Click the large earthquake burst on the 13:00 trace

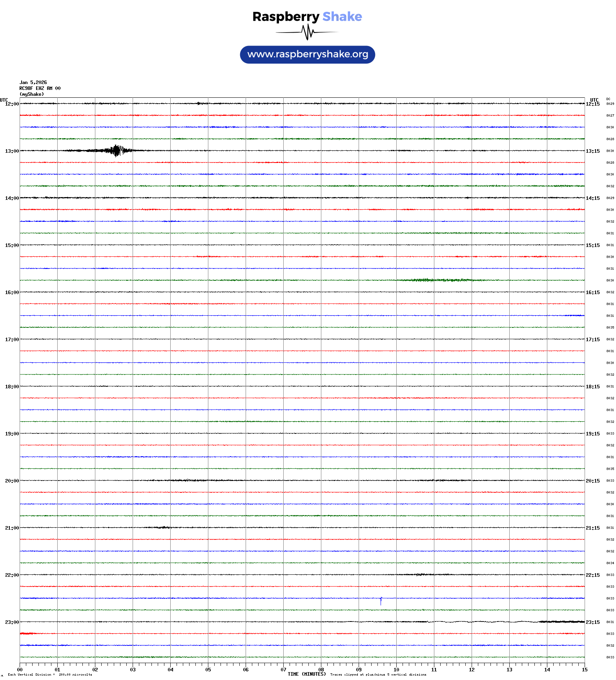point(116,151)
